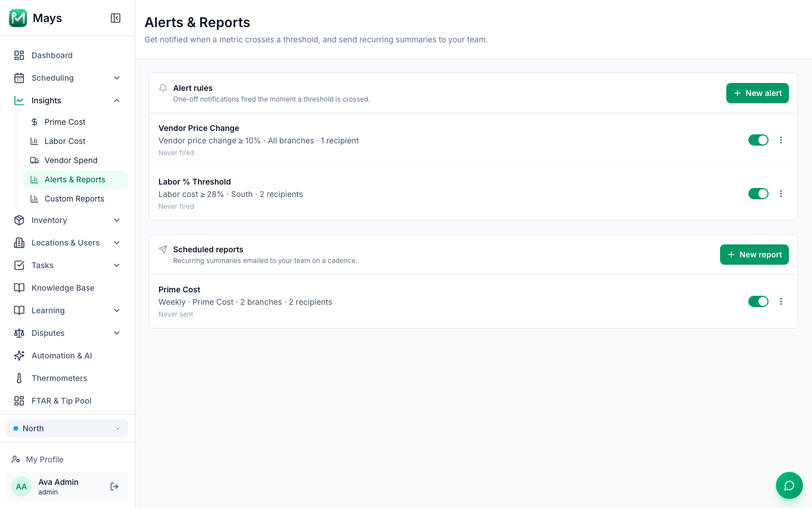
Task: Expand the Locations & Users chevron
Action: [x=117, y=243]
